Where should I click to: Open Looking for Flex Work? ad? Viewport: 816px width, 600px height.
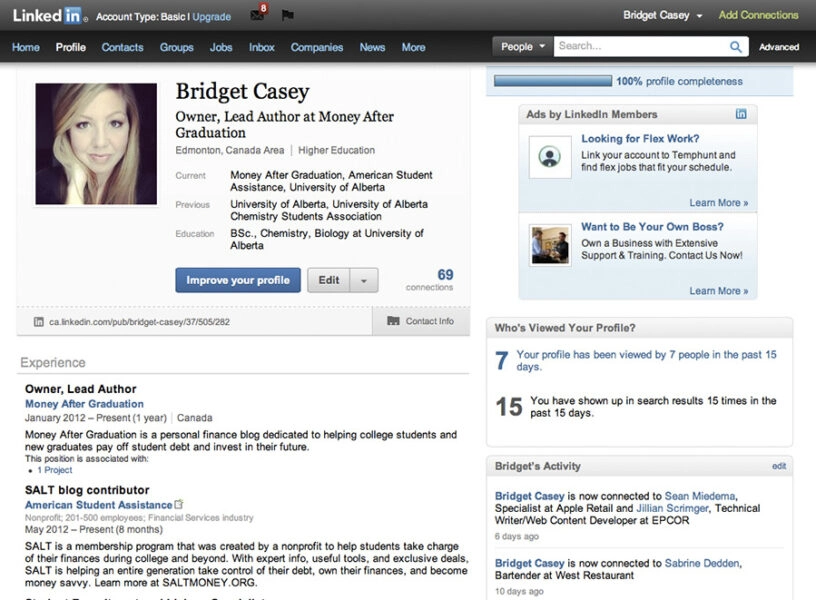coord(640,139)
